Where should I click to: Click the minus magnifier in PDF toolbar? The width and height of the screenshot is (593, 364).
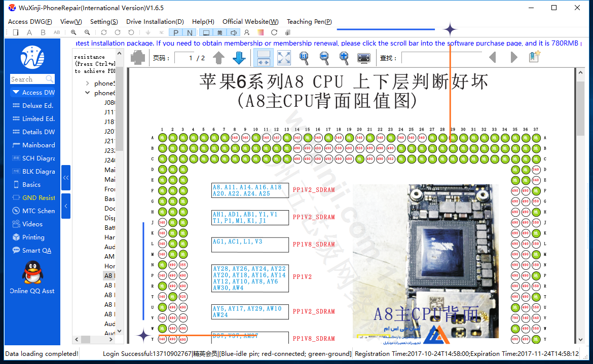(324, 58)
